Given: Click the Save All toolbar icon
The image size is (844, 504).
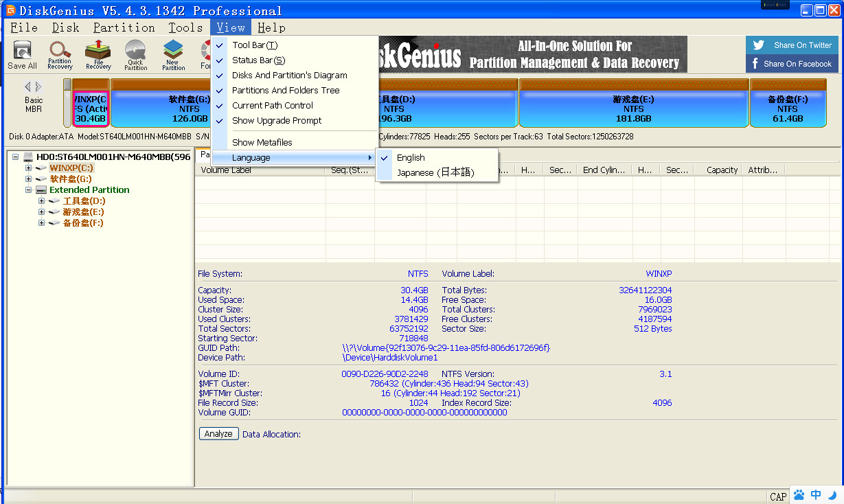Looking at the screenshot, I should (22, 54).
